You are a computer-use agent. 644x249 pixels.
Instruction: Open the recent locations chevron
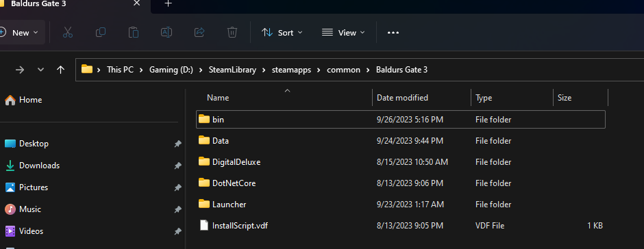(40, 70)
